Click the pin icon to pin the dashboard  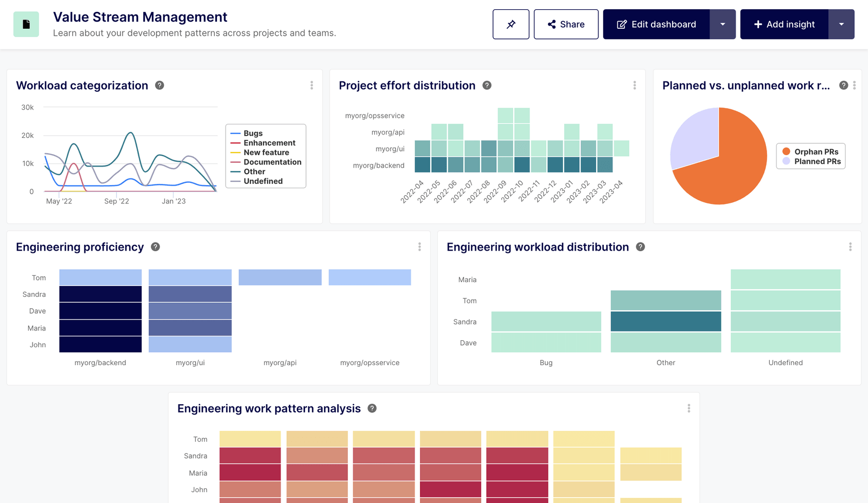pos(510,24)
